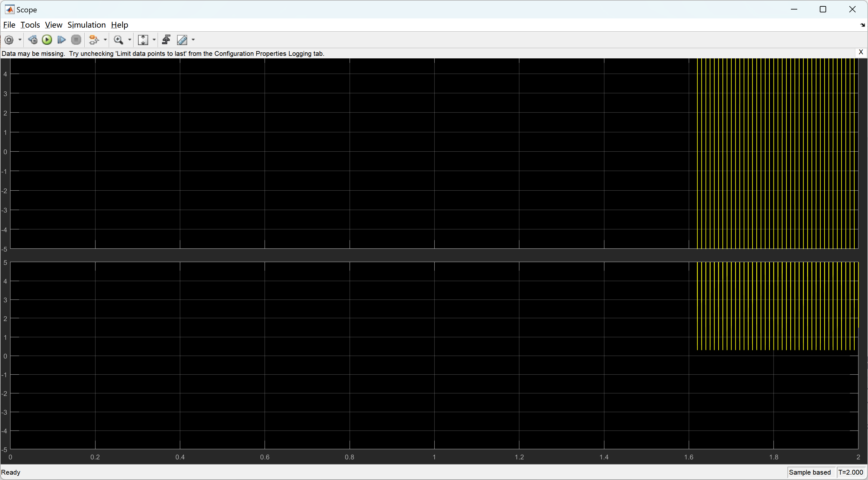868x480 pixels.
Task: Expand the Zoom tool dropdown arrow
Action: 130,40
